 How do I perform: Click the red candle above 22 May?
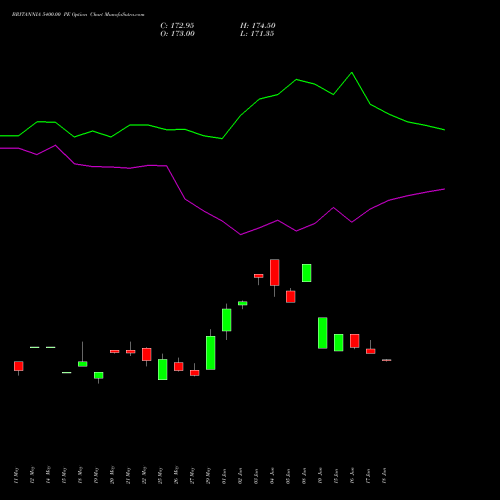[x=147, y=354]
